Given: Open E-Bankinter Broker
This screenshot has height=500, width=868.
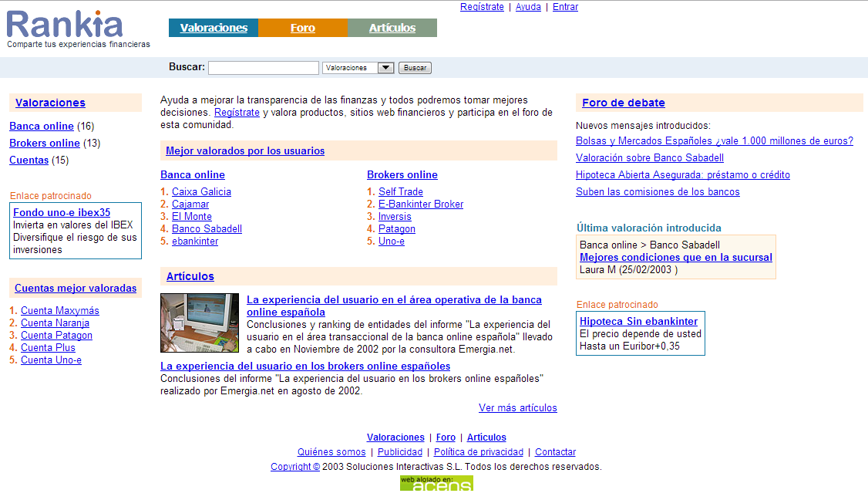Looking at the screenshot, I should click(421, 204).
